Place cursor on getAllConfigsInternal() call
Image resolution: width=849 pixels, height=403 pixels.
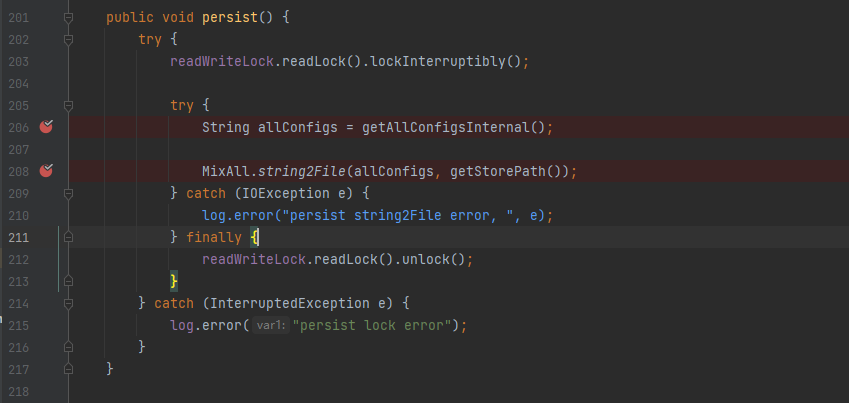tap(453, 128)
